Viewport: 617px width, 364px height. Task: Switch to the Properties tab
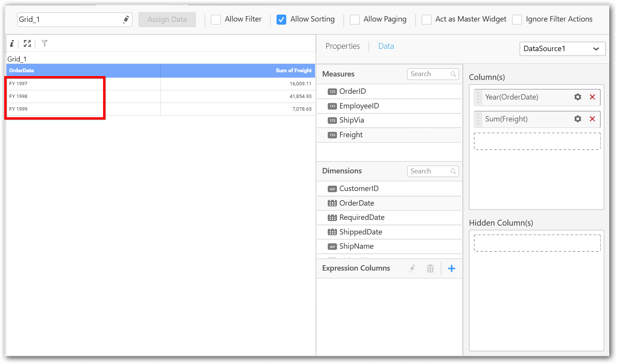[x=342, y=46]
